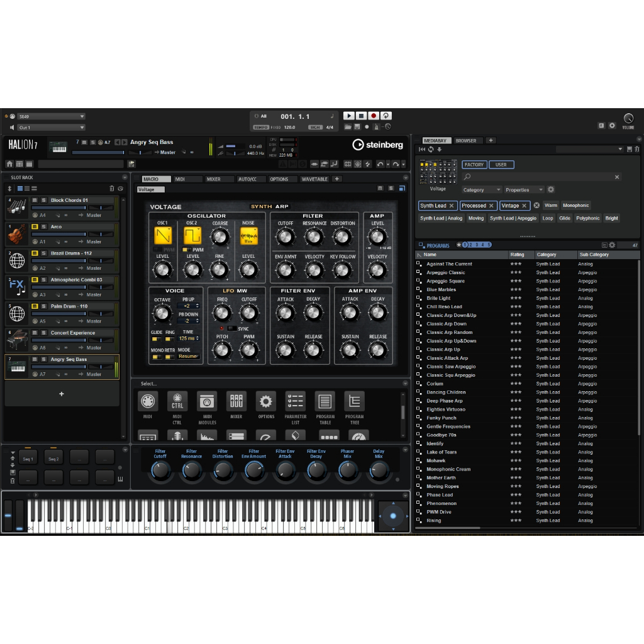Image resolution: width=644 pixels, height=644 pixels.
Task: Click the Filter Cutoff knob
Action: (286, 236)
